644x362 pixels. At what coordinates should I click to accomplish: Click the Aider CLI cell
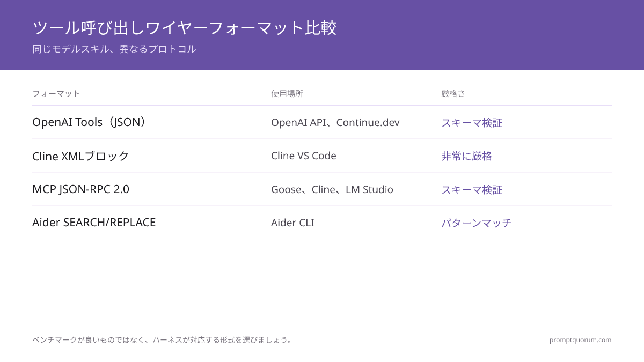click(x=292, y=223)
